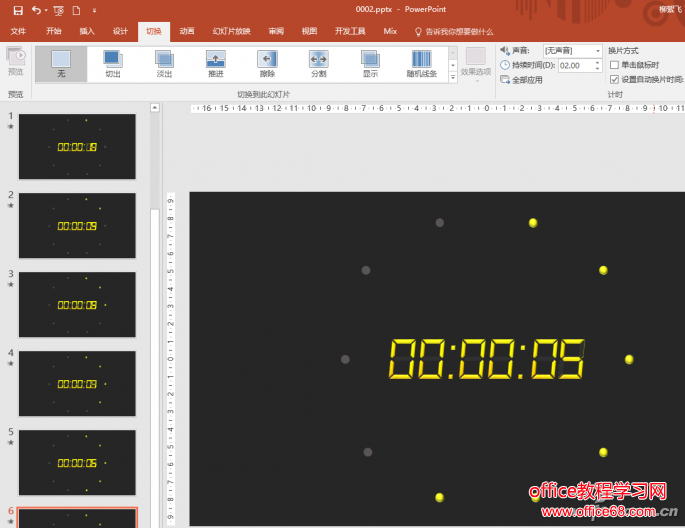Image resolution: width=685 pixels, height=528 pixels.
Task: Increase the duration with the up spinner
Action: 597,62
